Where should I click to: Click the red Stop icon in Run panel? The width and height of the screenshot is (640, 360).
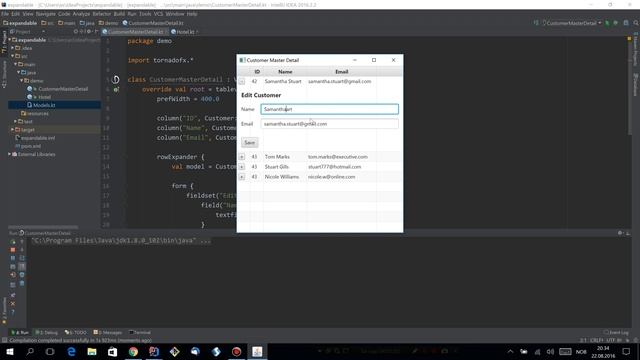click(x=13, y=250)
